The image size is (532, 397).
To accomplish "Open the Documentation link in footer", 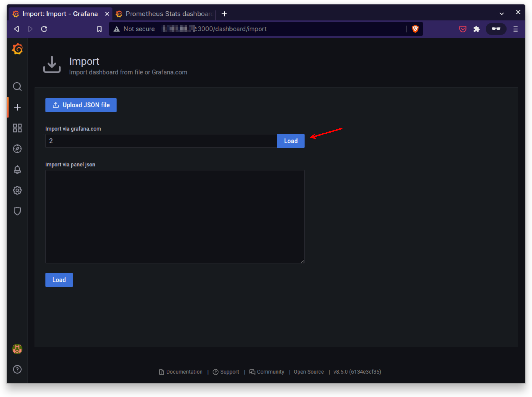I will coord(184,372).
